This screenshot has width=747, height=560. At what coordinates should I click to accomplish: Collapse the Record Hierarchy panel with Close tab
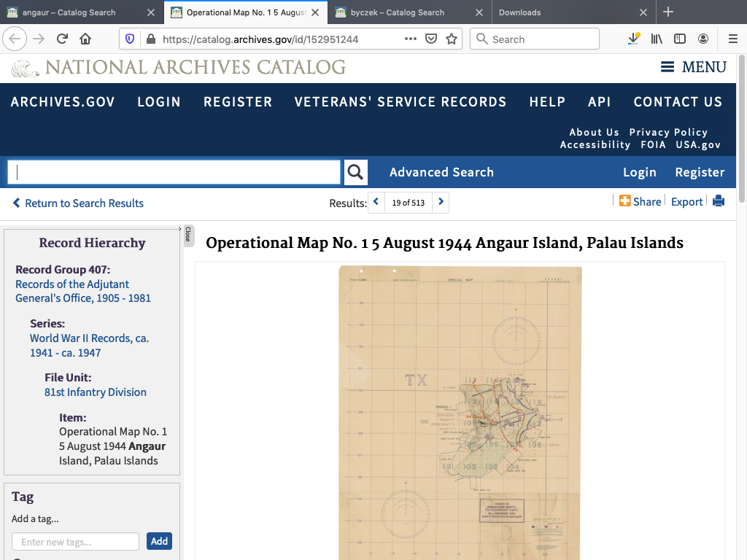tap(187, 235)
